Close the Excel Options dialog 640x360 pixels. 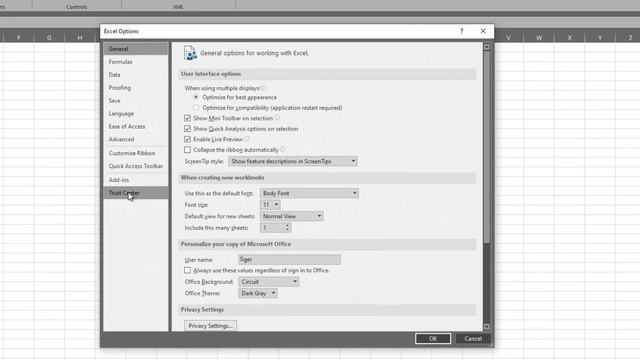[x=483, y=31]
